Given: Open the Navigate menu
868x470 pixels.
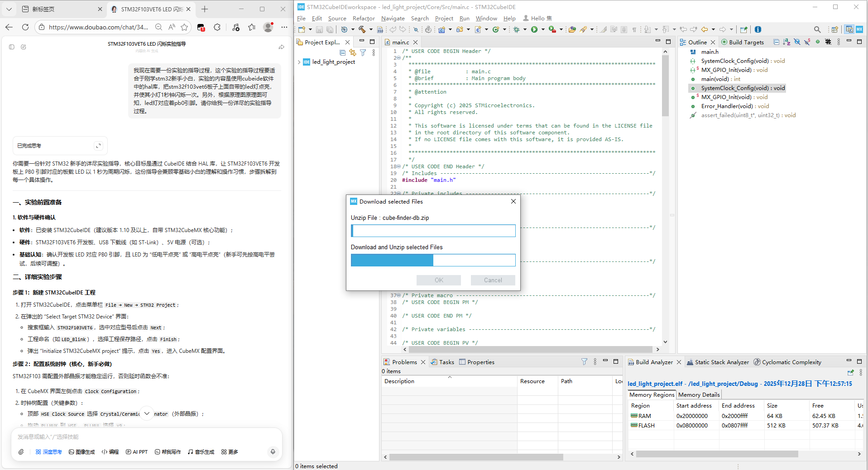Looking at the screenshot, I should pyautogui.click(x=393, y=19).
